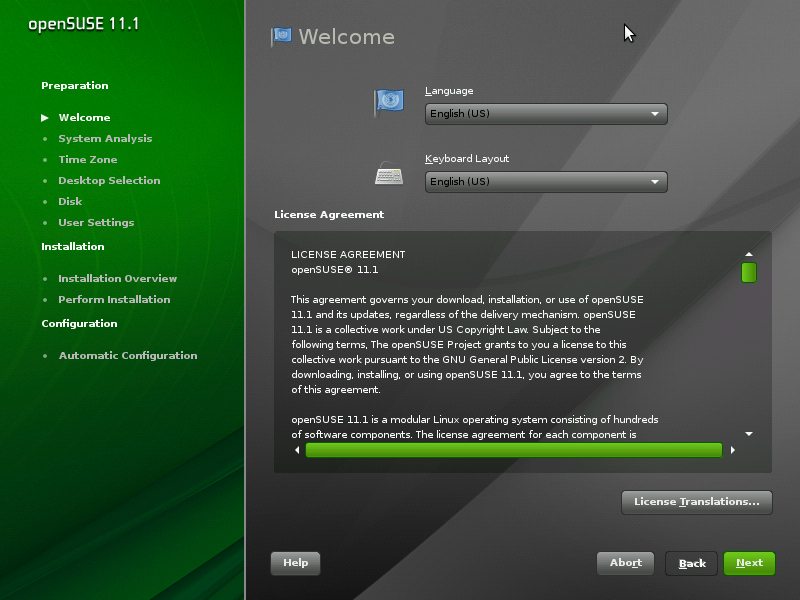
Task: Click the Keyboard Layout dropdown arrow
Action: pyautogui.click(x=655, y=182)
